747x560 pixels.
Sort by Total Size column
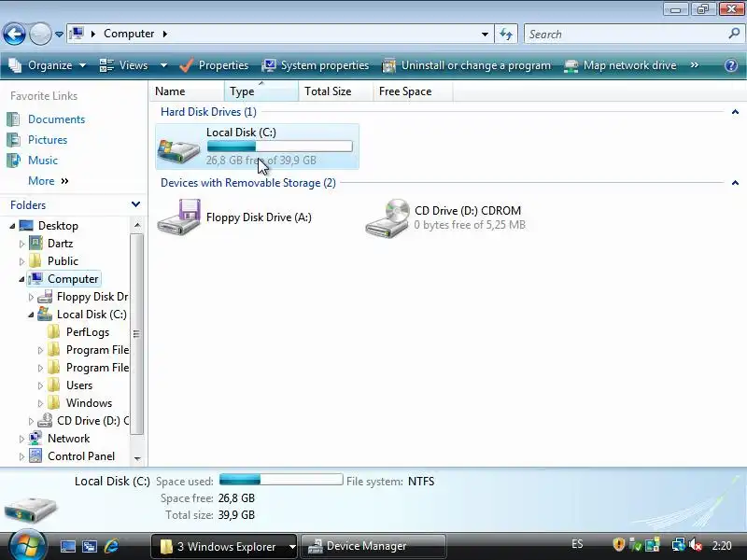pos(336,91)
